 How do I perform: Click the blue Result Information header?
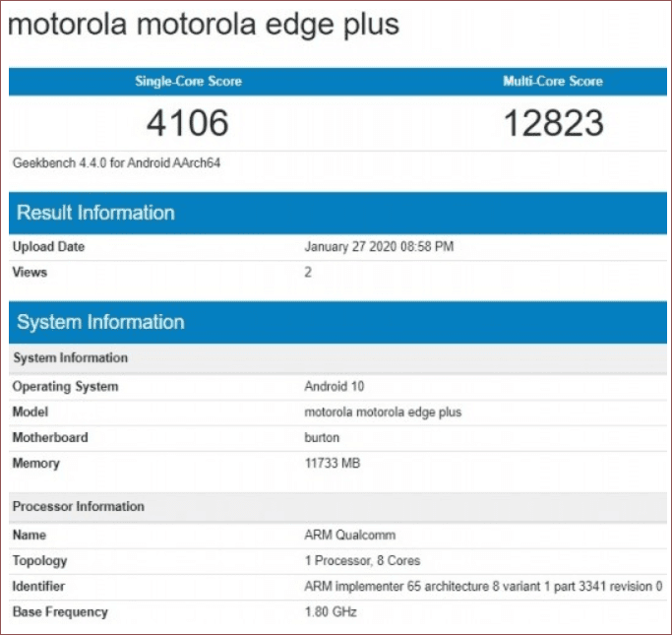click(x=95, y=213)
